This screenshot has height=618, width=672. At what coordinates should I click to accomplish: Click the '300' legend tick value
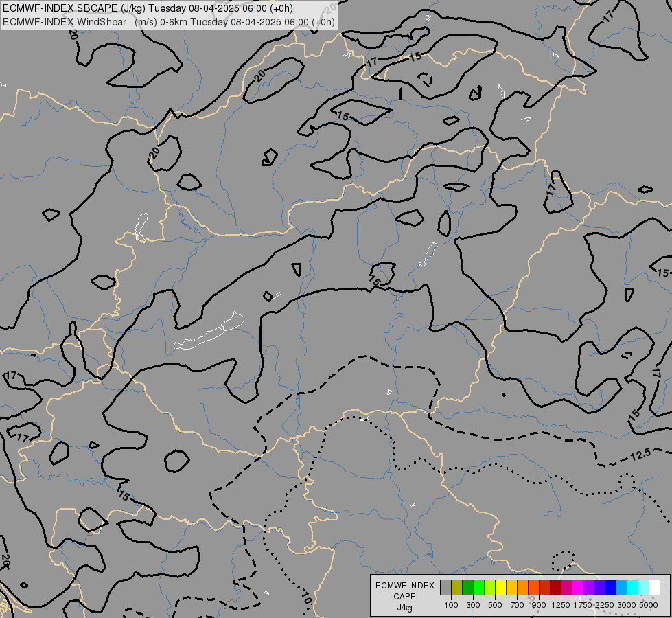[x=473, y=605]
